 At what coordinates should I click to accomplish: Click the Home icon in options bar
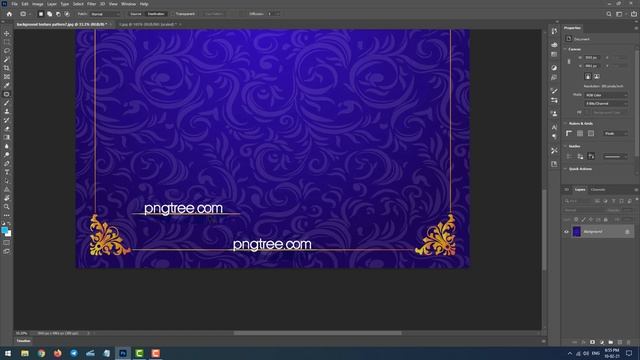click(x=9, y=14)
